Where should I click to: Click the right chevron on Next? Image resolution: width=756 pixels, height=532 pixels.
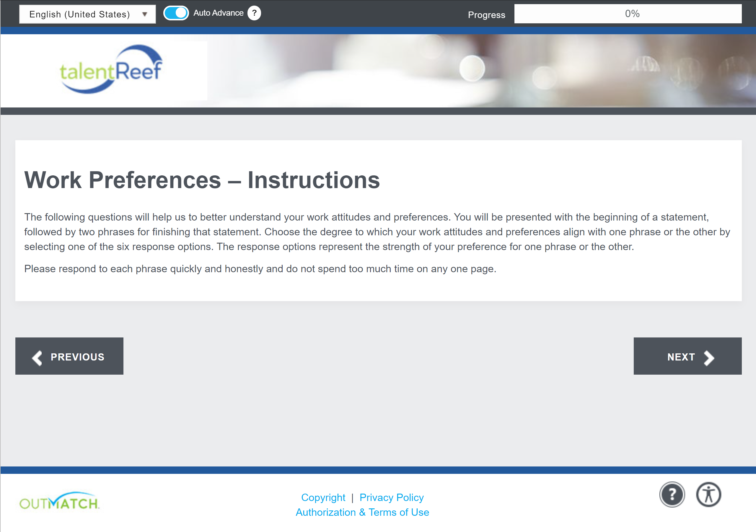click(708, 358)
